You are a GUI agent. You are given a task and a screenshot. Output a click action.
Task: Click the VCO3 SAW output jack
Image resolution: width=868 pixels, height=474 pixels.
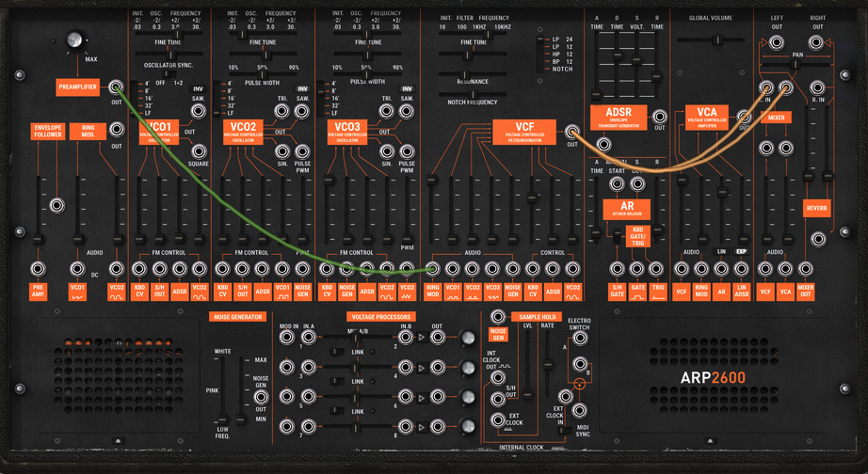(x=407, y=112)
